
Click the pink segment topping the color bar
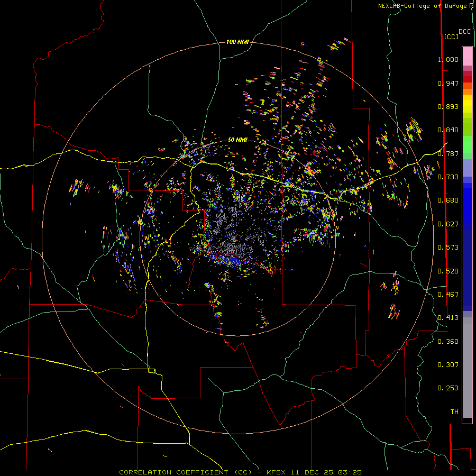[467, 56]
